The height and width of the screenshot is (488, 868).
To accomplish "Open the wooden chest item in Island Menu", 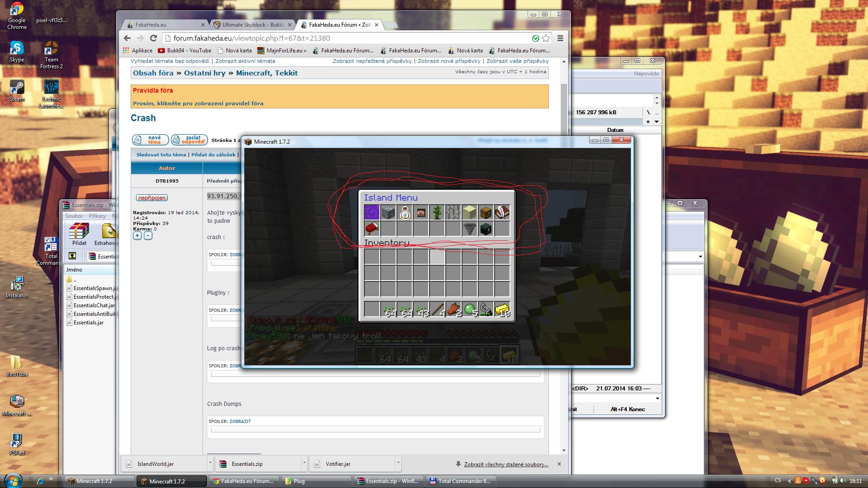I will [x=486, y=212].
